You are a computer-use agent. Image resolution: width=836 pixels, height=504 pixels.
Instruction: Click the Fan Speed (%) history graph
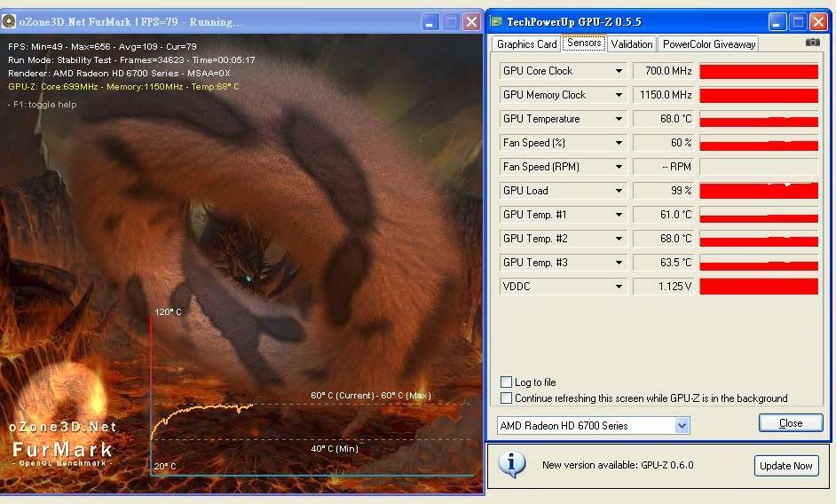(759, 143)
